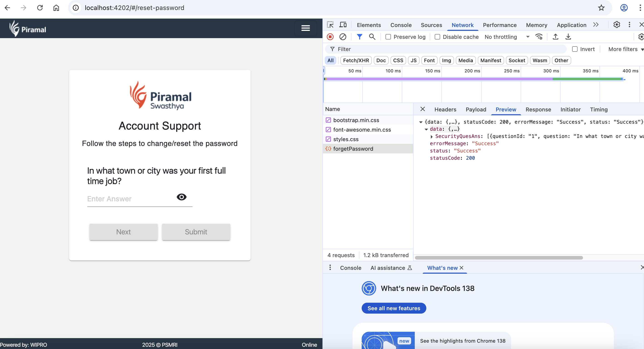The height and width of the screenshot is (349, 644).
Task: Click the browser forward arrow
Action: point(24,8)
